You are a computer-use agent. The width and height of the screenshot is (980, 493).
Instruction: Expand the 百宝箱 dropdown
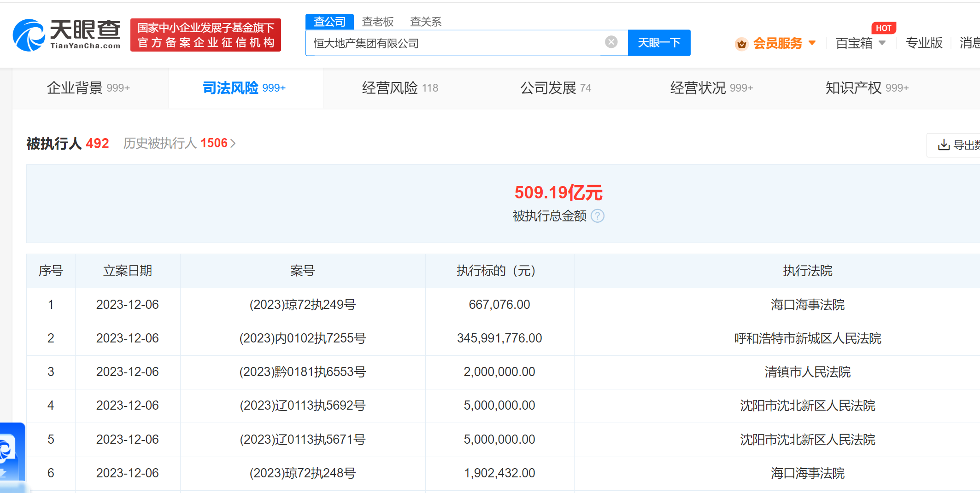[882, 43]
